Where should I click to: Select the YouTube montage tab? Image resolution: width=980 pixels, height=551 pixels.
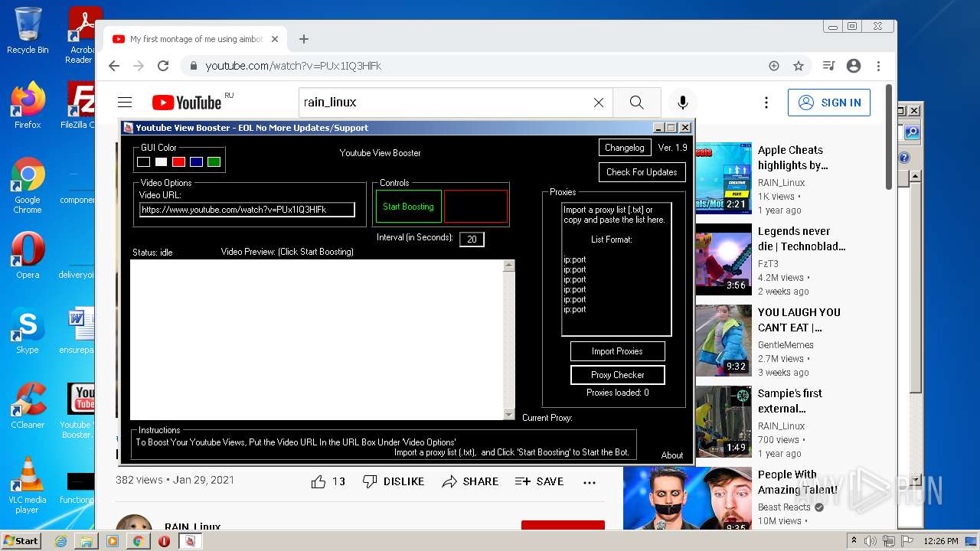194,39
